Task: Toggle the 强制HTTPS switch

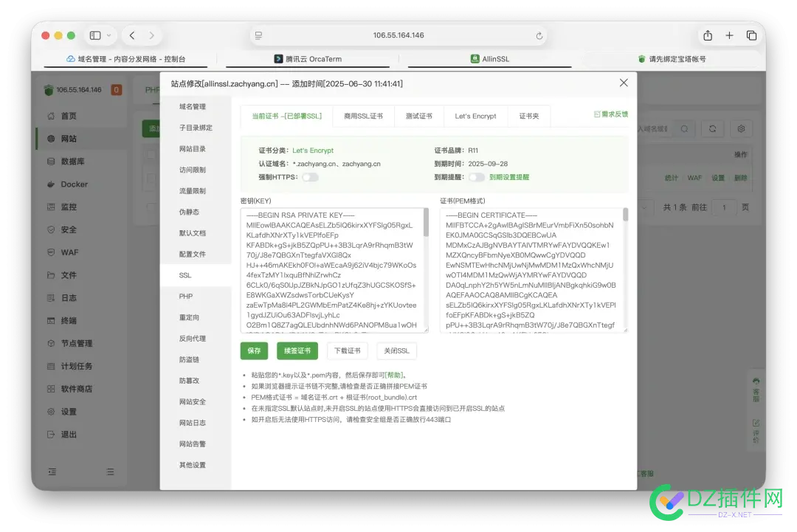Action: point(310,177)
